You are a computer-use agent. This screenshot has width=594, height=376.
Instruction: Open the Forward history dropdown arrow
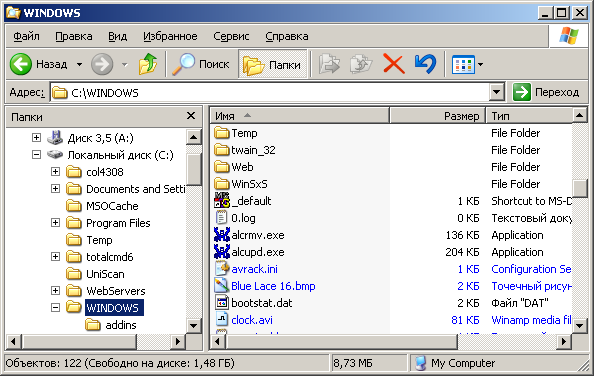click(125, 65)
